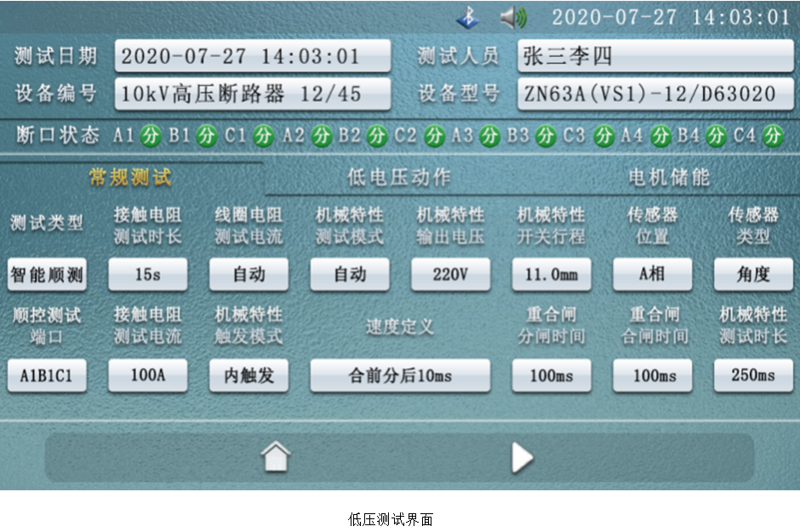The width and height of the screenshot is (800, 532).
Task: Switch to the 低电压动作 tab
Action: (x=399, y=177)
